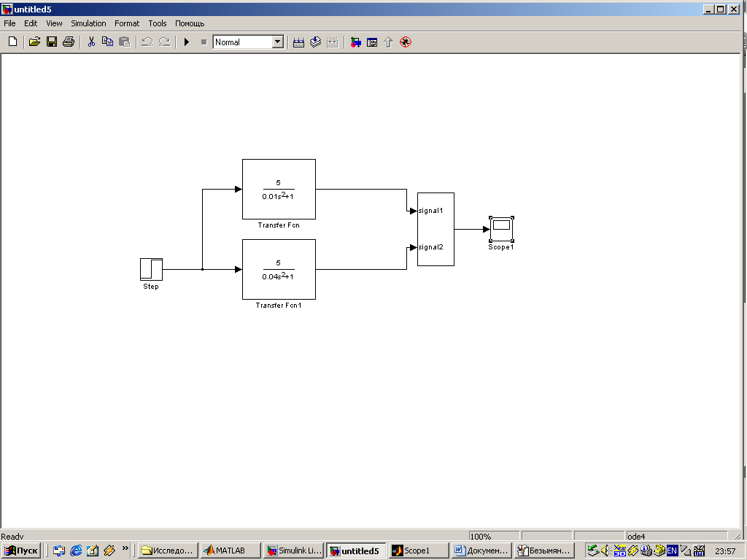Click the Пуск start button

click(22, 551)
